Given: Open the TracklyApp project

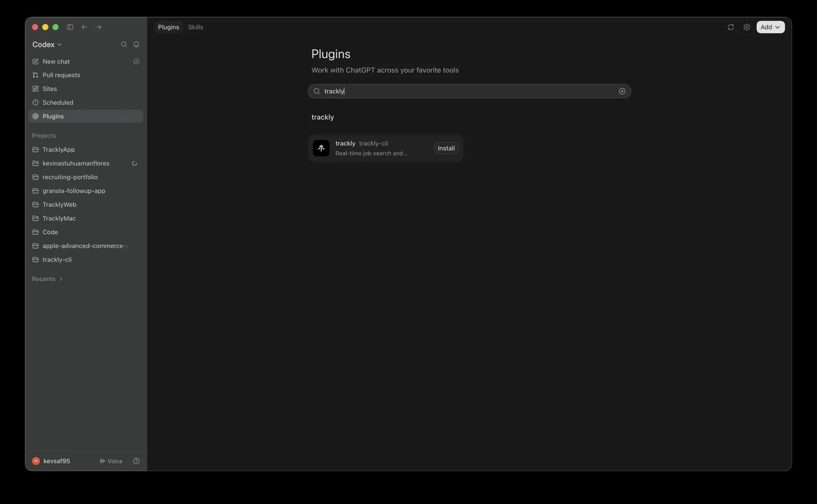Looking at the screenshot, I should pos(86,150).
